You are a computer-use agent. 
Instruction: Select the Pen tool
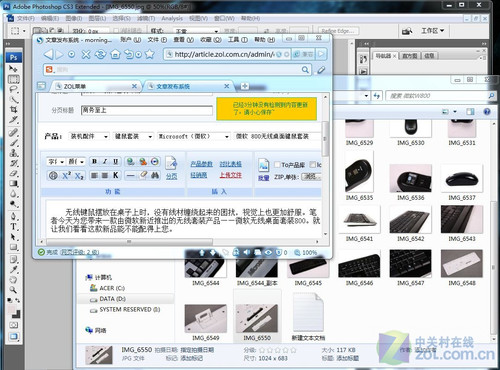point(14,217)
